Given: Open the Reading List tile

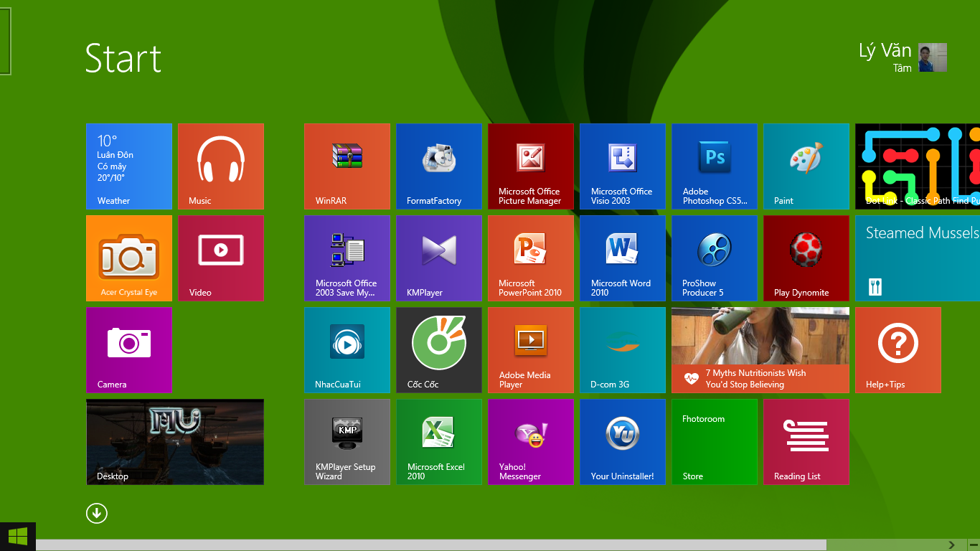Looking at the screenshot, I should pyautogui.click(x=806, y=442).
